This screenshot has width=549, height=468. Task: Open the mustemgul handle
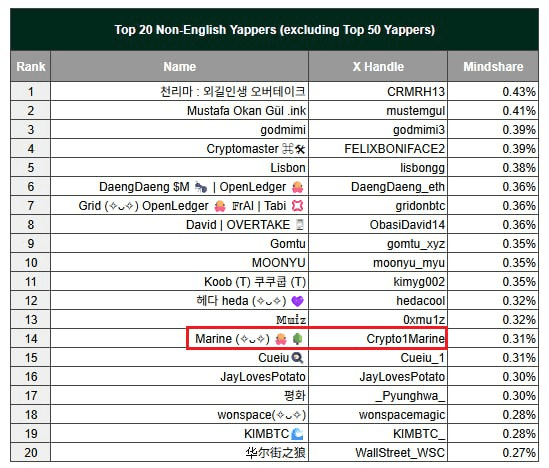click(416, 111)
